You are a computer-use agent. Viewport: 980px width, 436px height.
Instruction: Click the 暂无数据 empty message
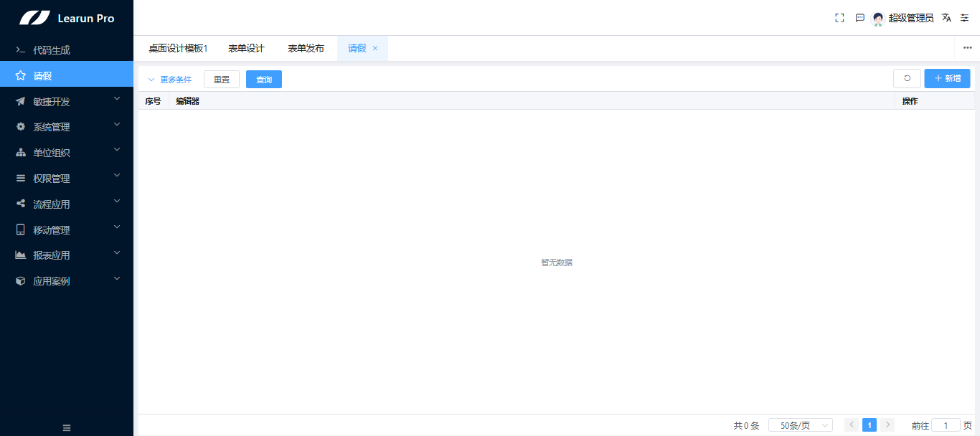pyautogui.click(x=557, y=262)
